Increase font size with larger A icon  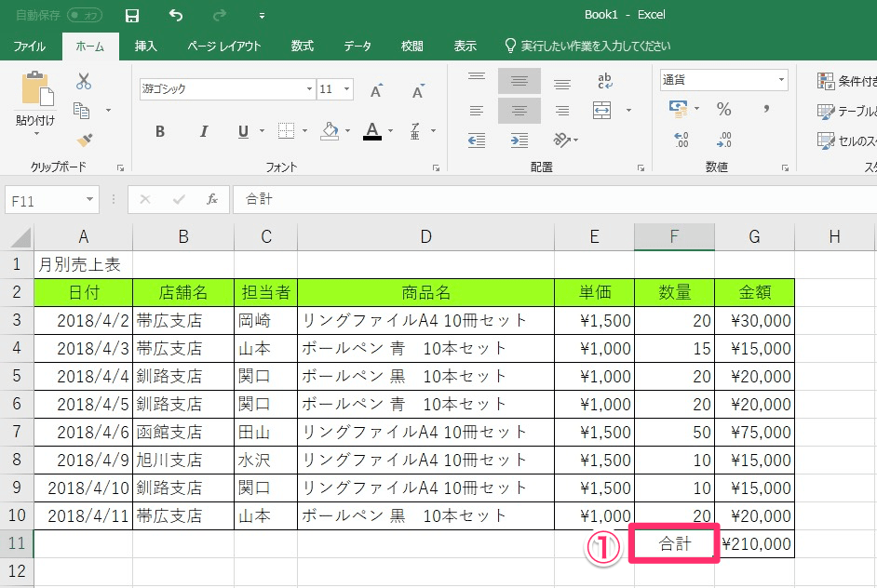click(x=376, y=91)
